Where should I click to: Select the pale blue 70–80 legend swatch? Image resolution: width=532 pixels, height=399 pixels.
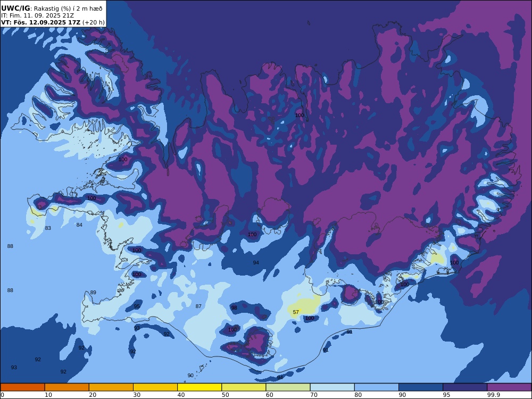coord(332,387)
